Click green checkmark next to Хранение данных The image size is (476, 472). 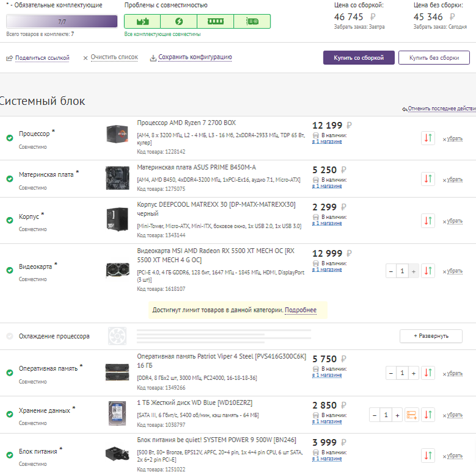pyautogui.click(x=10, y=414)
